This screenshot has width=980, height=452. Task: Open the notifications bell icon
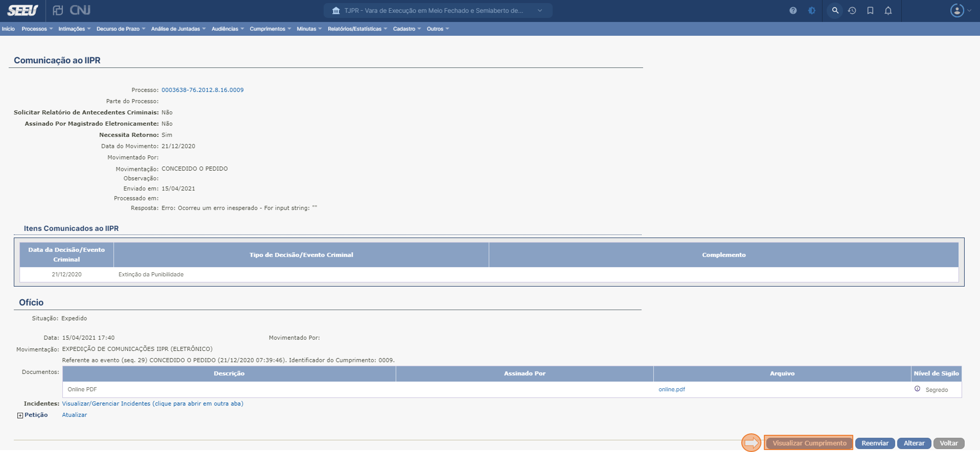point(888,10)
